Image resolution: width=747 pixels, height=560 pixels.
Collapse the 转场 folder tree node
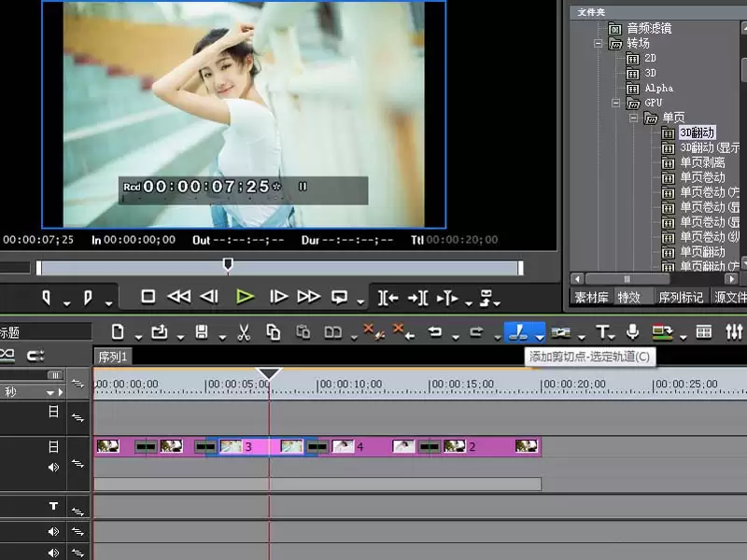(598, 43)
